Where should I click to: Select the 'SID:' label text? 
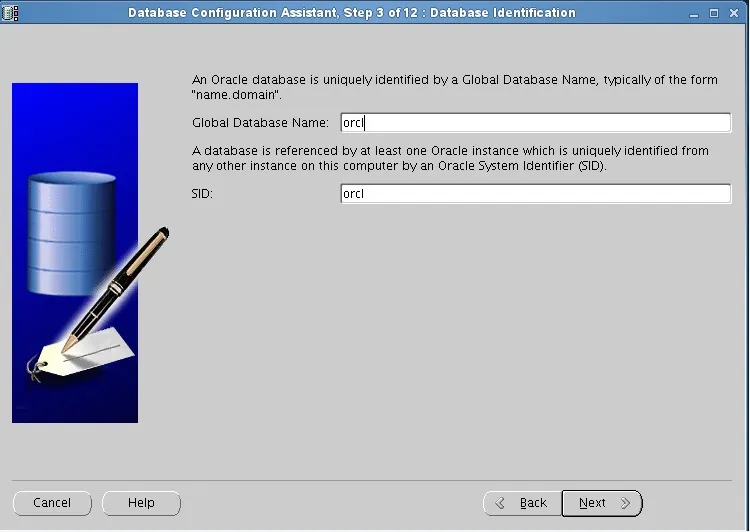pyautogui.click(x=202, y=194)
